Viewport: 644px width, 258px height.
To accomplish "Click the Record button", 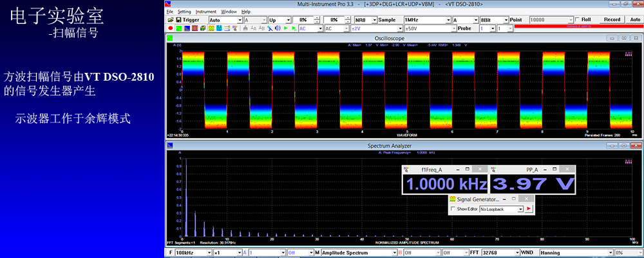I will click(612, 19).
